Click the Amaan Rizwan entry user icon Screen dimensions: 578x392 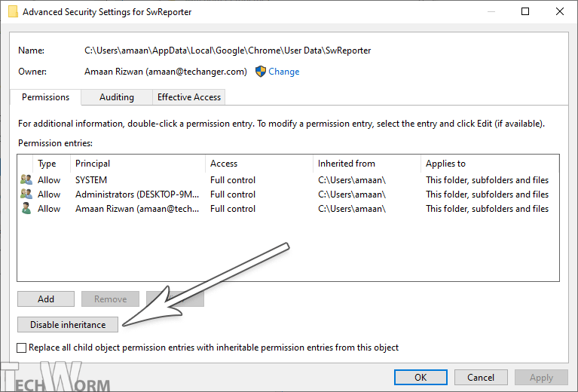[x=26, y=209]
